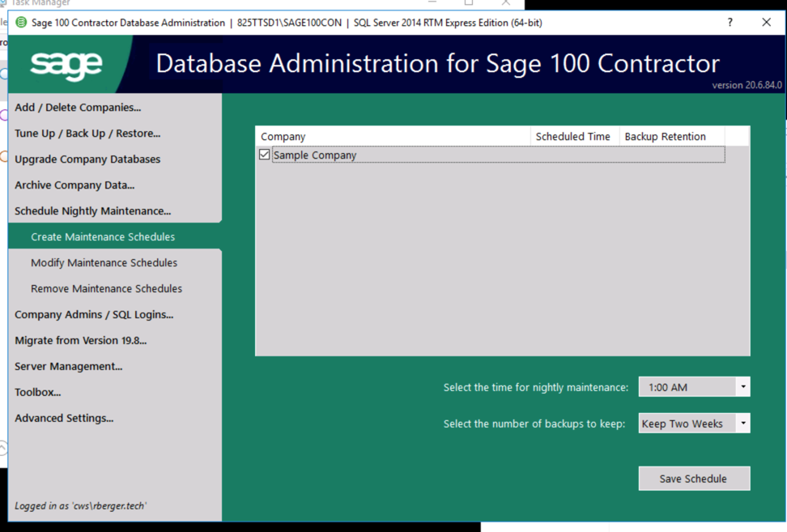Screen dimensions: 787x532
Task: Open Server Management menu
Action: [68, 366]
